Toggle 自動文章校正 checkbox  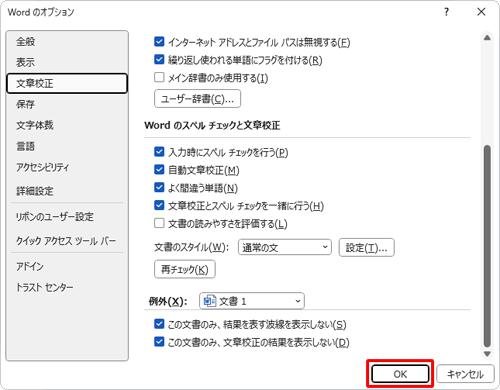click(x=159, y=170)
